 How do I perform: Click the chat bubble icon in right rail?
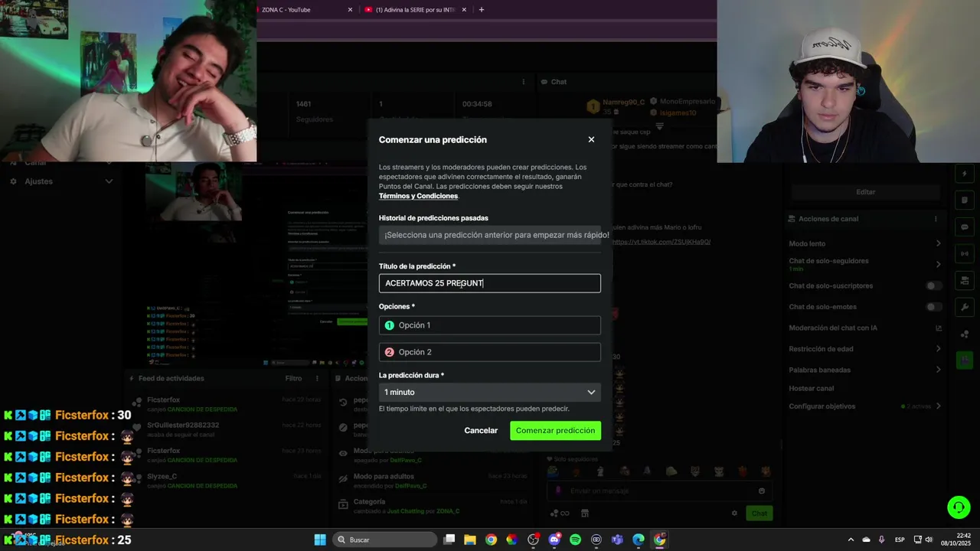(x=964, y=227)
